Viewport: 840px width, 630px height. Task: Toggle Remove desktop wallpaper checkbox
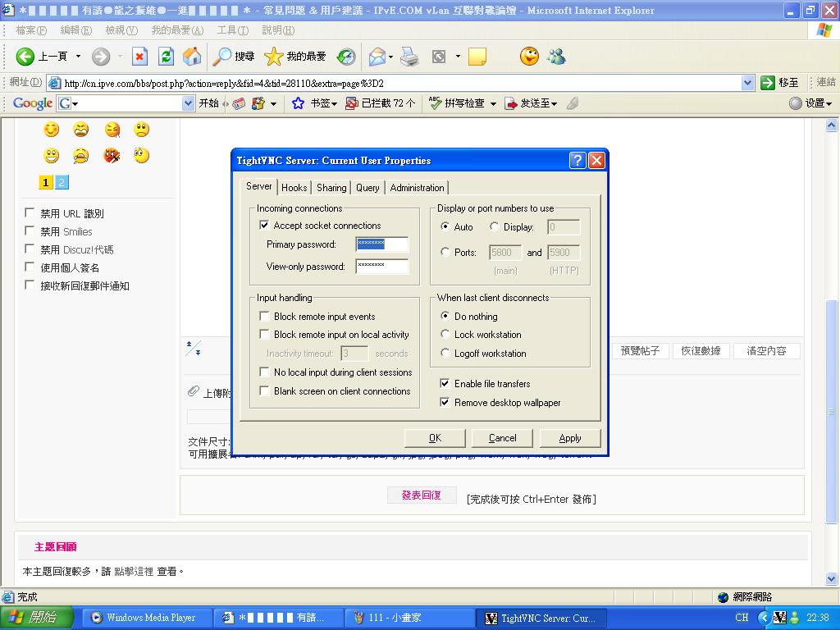445,402
